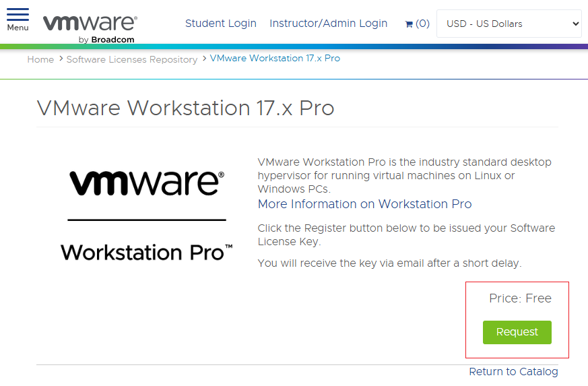Open More Information on Workstation Pro
This screenshot has height=386, width=588.
pyautogui.click(x=364, y=203)
